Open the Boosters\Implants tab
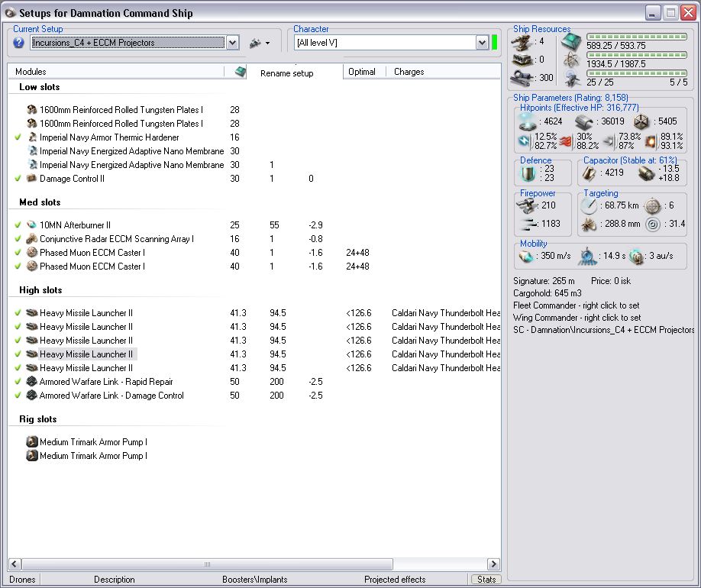The width and height of the screenshot is (701, 588). (x=255, y=580)
